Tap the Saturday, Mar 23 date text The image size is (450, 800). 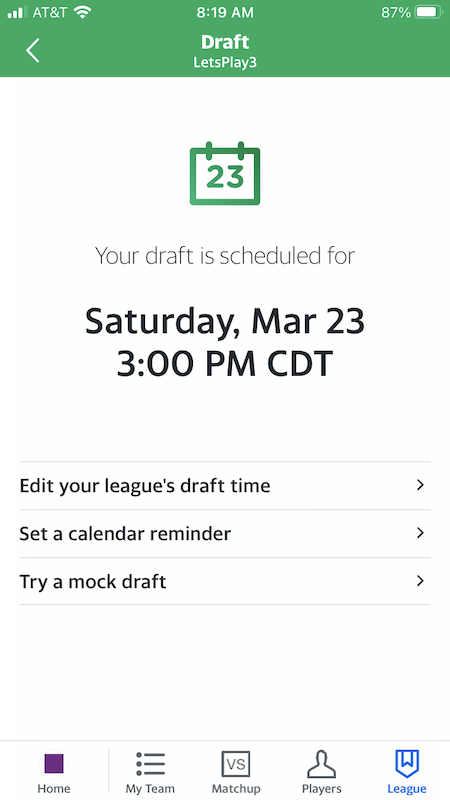click(x=225, y=322)
